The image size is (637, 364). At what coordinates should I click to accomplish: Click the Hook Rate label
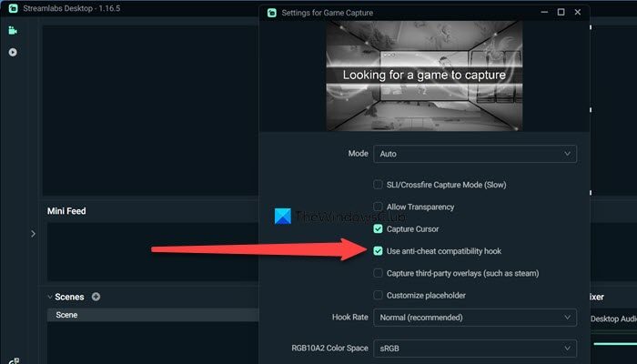[349, 317]
